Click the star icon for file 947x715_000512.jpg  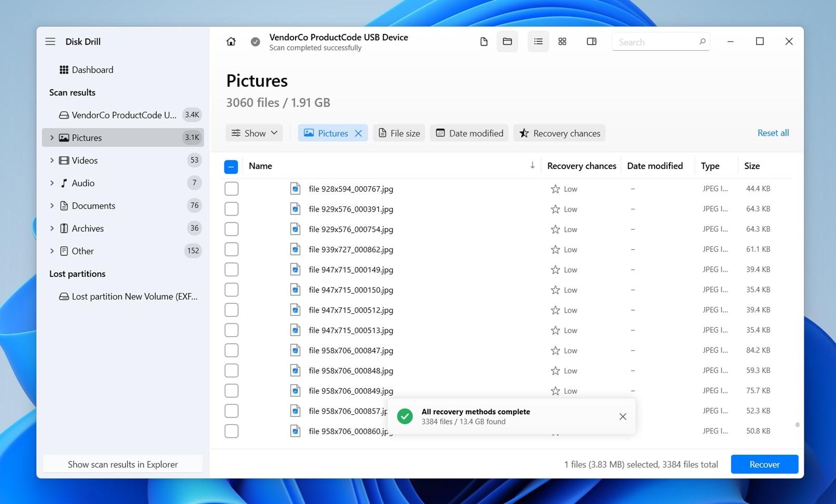pyautogui.click(x=555, y=310)
